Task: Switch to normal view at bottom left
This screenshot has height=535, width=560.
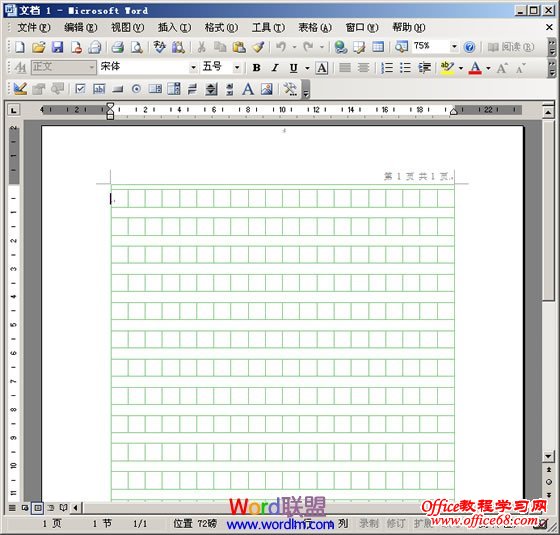Action: point(12,508)
